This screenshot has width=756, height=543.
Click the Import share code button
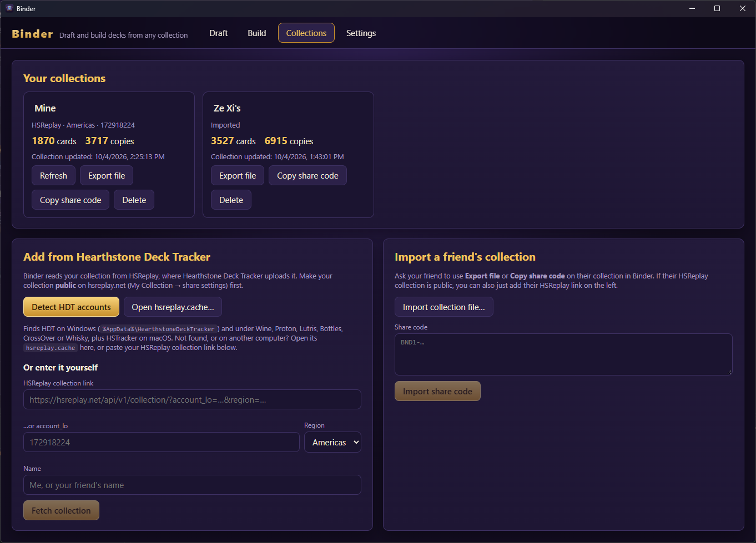[x=437, y=391]
